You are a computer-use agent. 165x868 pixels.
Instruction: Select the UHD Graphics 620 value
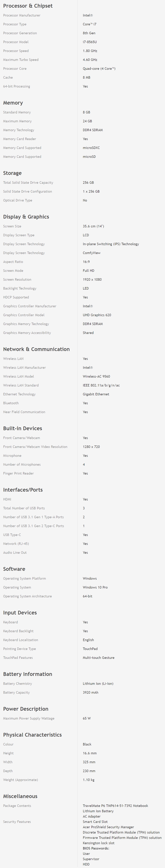(97, 315)
